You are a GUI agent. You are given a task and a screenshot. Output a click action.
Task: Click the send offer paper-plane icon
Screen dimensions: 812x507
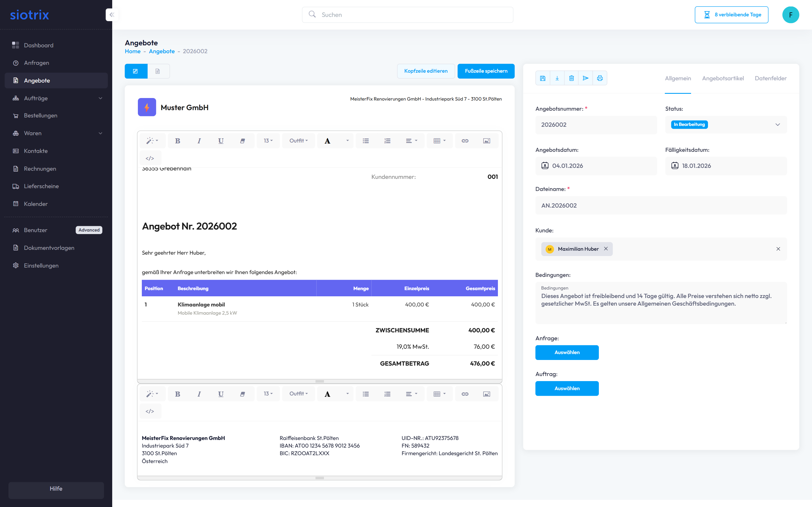(x=586, y=78)
